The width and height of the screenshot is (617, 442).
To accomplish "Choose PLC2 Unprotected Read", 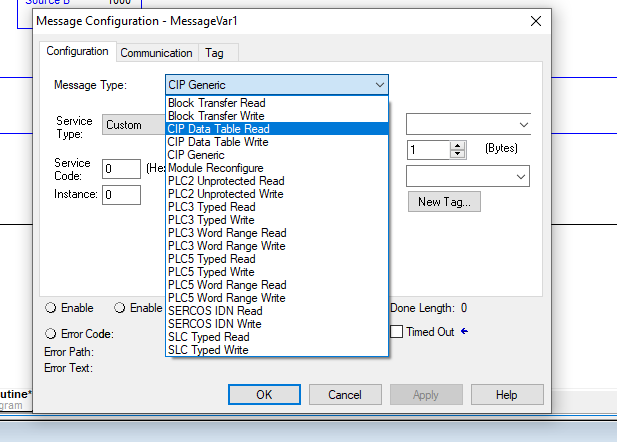I will (277, 181).
